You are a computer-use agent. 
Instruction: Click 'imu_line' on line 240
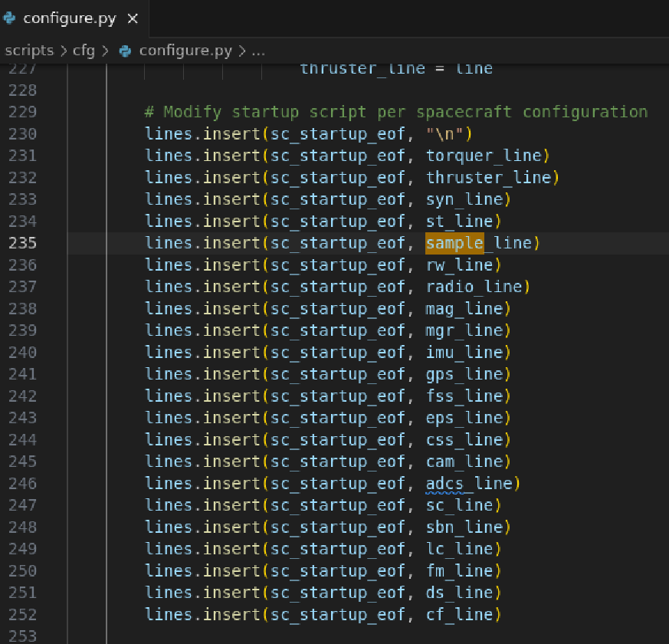[x=464, y=352]
